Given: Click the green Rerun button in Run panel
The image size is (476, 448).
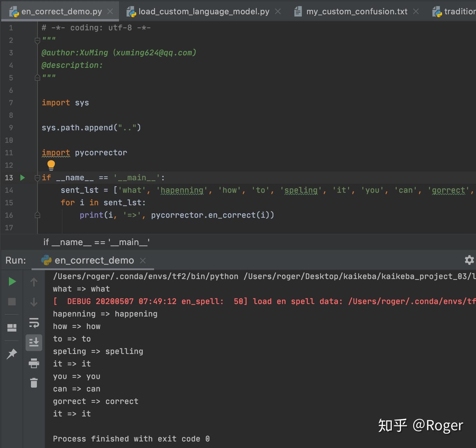Looking at the screenshot, I should pos(12,282).
